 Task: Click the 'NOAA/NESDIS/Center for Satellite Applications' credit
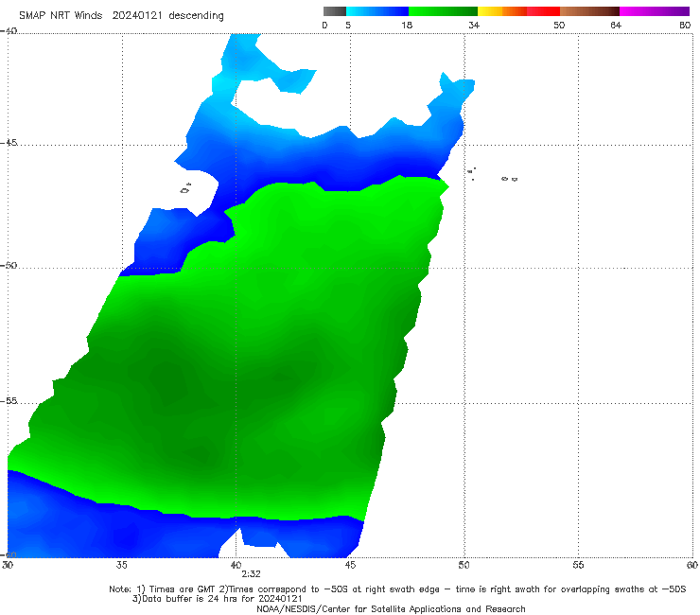click(391, 609)
